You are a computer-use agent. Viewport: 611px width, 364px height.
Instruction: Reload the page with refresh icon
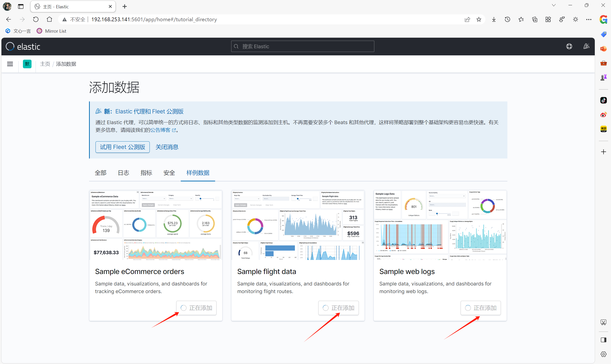click(x=36, y=19)
